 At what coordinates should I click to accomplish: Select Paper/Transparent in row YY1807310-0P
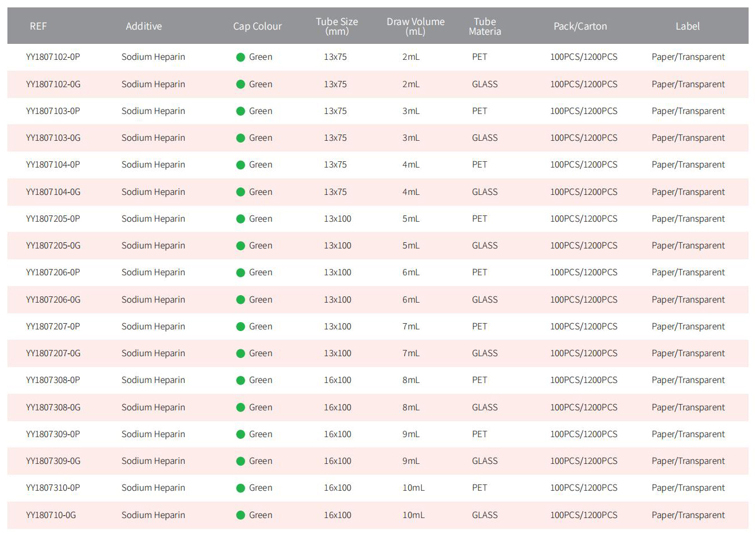pyautogui.click(x=688, y=488)
